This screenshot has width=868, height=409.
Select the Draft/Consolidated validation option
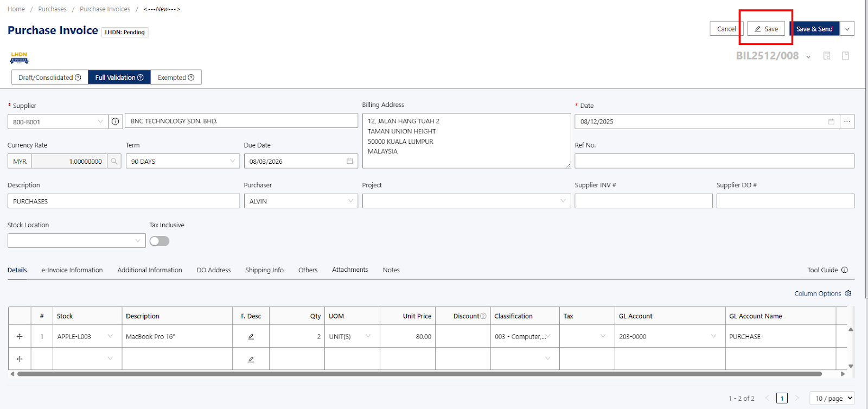pos(49,78)
